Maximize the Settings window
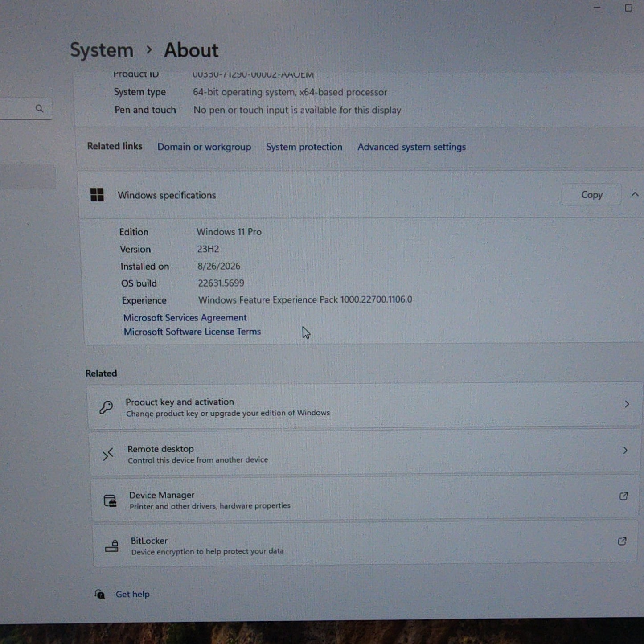The width and height of the screenshot is (644, 644). point(628,8)
